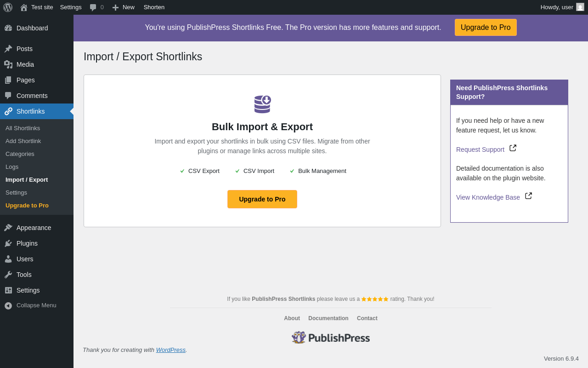
Task: Click Upgrade to Pro in sidebar submenu
Action: (27, 205)
